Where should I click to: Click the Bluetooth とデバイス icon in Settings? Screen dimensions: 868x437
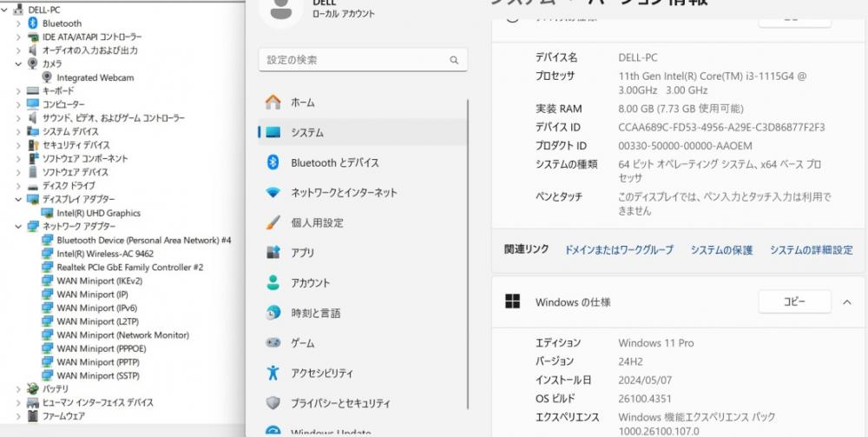[x=273, y=162]
